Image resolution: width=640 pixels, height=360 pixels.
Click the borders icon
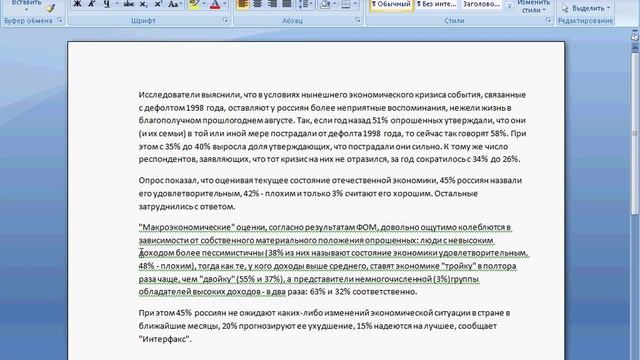[346, 4]
